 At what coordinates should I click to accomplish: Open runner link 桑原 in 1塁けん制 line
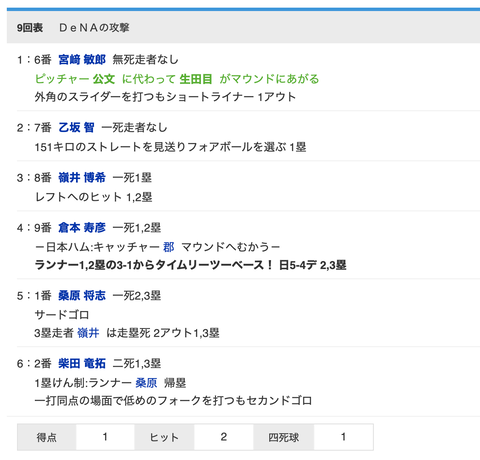pos(146,383)
